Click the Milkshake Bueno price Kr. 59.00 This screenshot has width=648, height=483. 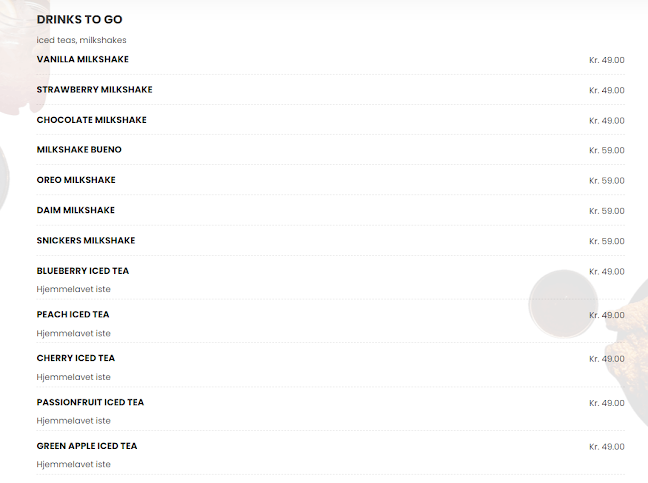[606, 150]
